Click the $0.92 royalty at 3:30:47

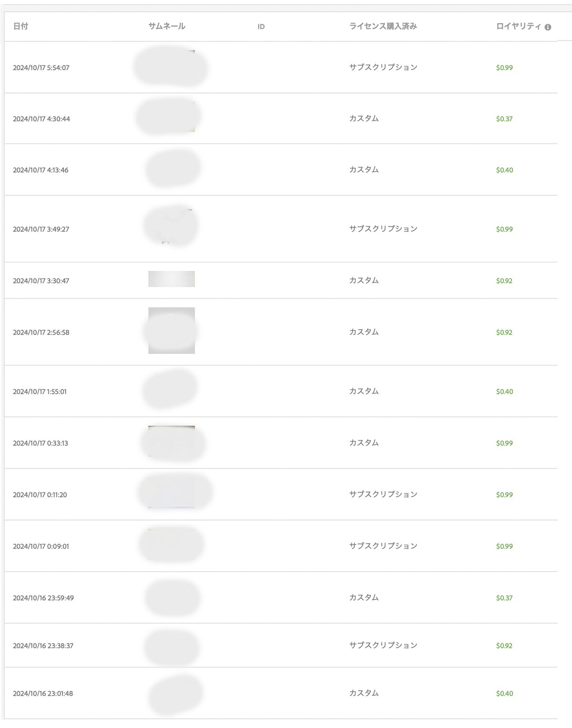click(x=504, y=281)
